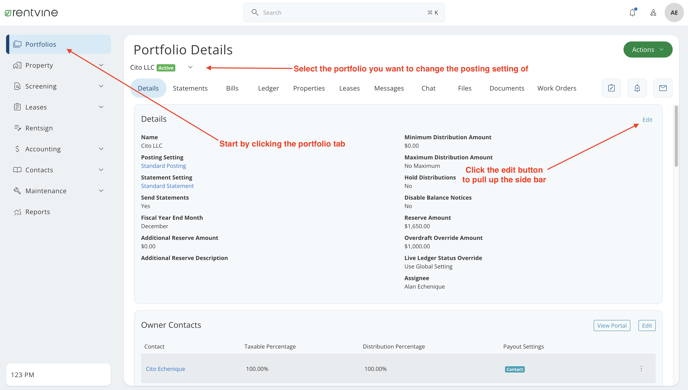The width and height of the screenshot is (688, 390).
Task: Click the Reserve Amount value $1,650.00
Action: click(x=417, y=226)
